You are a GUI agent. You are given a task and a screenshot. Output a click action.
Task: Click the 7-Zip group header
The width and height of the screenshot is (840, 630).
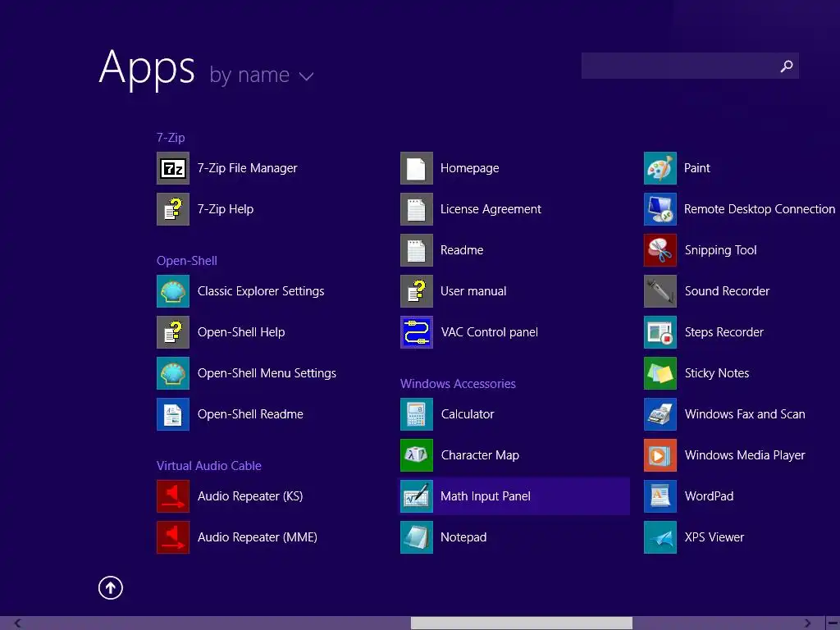point(171,138)
